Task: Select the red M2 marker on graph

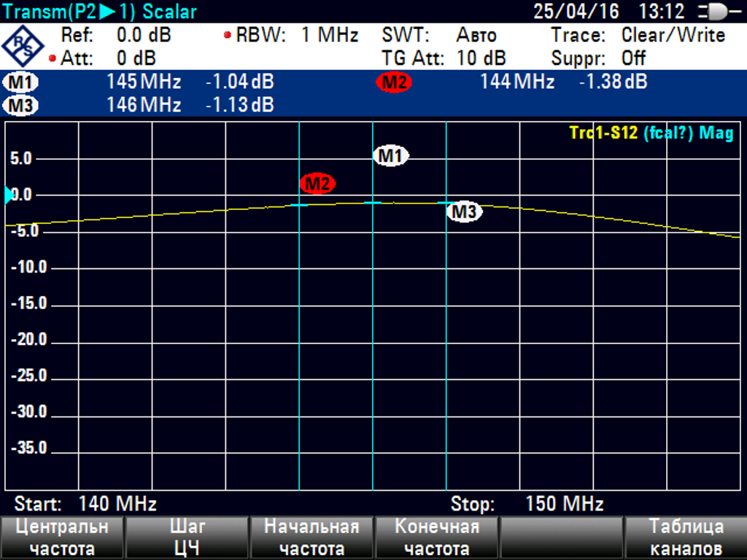Action: (317, 184)
